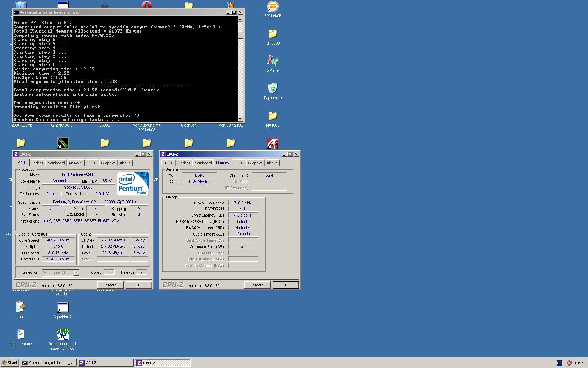Click OK in the Memory tab window
The height and width of the screenshot is (368, 588).
point(285,285)
